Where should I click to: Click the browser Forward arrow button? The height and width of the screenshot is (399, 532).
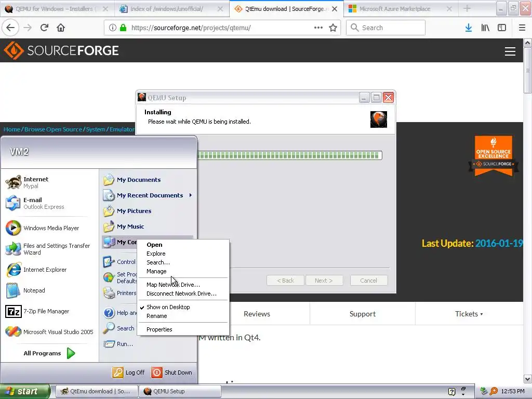point(28,28)
